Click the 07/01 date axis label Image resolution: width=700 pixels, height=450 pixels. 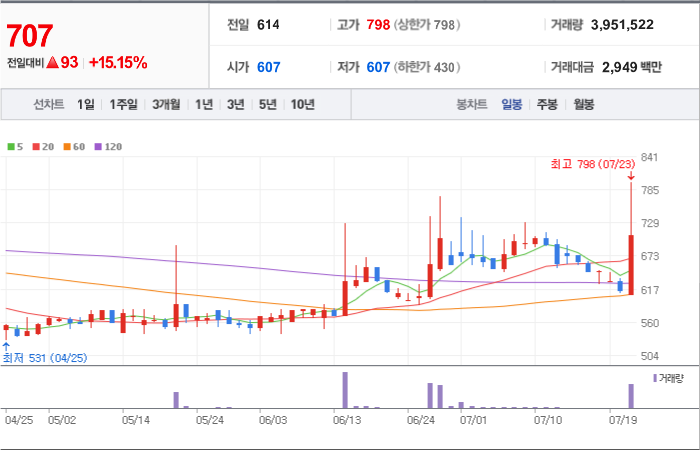click(473, 420)
